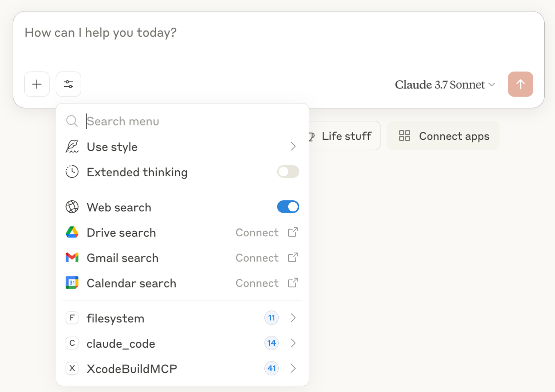
Task: Click the XcodeBuildMCP X badge icon
Action: [72, 368]
